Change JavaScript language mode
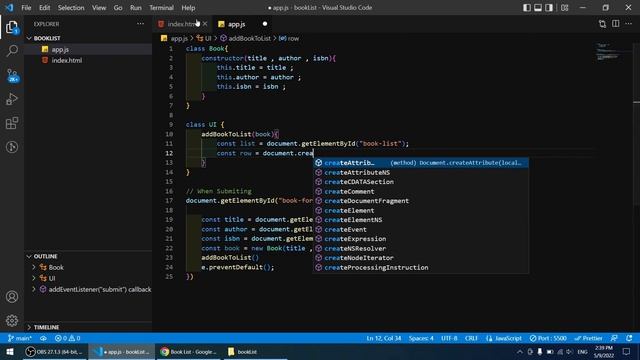 [504, 338]
